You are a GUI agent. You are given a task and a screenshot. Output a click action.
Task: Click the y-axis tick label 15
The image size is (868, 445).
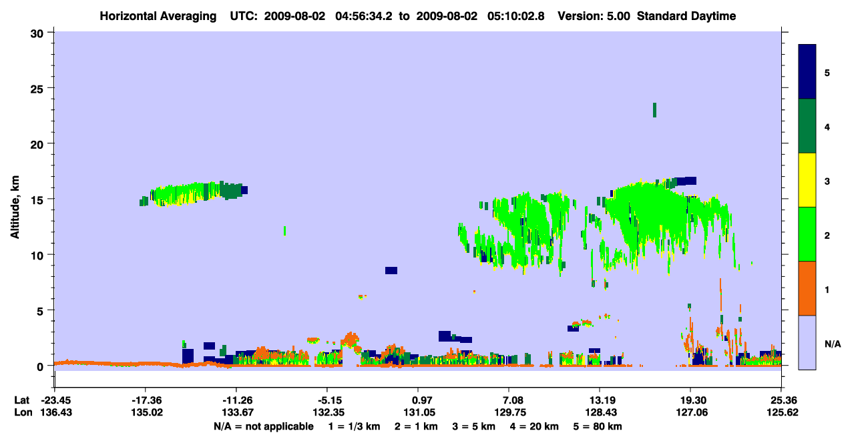39,199
